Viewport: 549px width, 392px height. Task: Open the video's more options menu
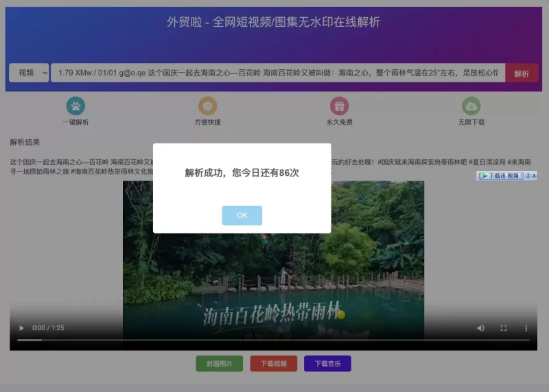point(526,328)
